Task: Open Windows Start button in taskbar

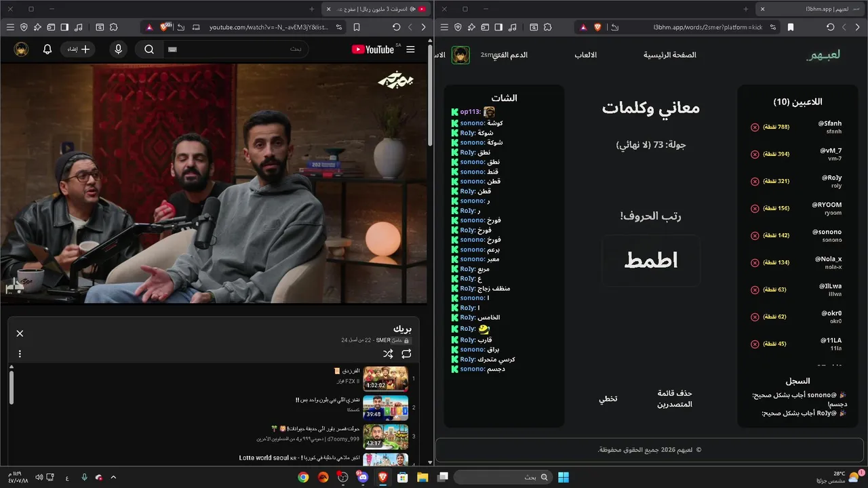Action: pyautogui.click(x=564, y=477)
